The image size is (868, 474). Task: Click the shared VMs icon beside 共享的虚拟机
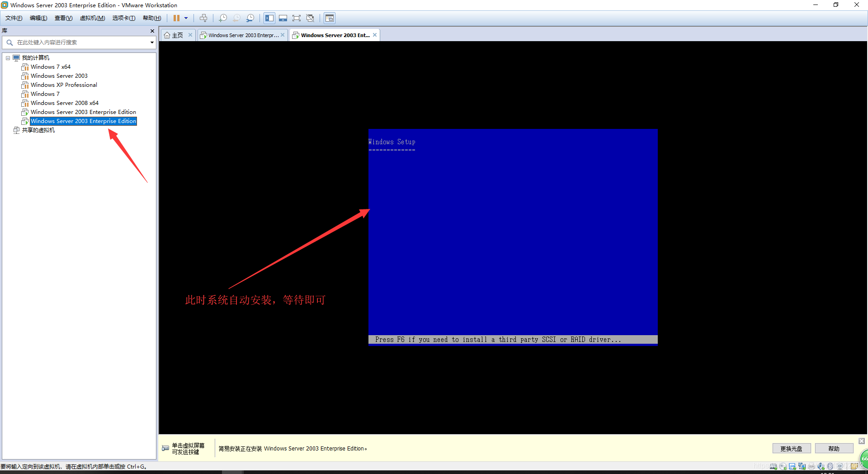pyautogui.click(x=16, y=130)
